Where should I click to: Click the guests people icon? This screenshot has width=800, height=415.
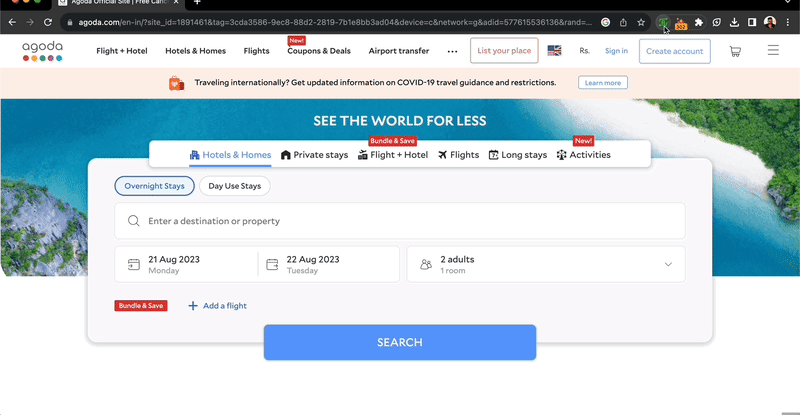(x=426, y=264)
